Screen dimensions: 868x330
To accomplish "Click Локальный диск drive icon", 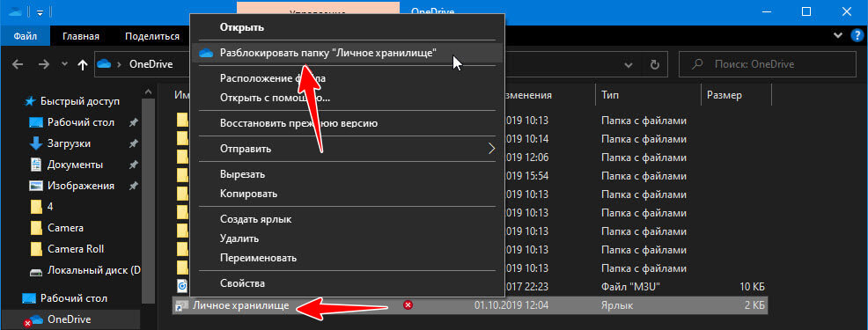I will tap(36, 271).
